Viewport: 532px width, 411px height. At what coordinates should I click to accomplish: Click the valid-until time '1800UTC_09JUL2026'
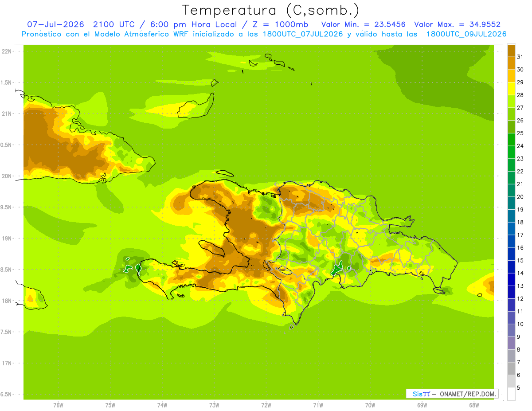pyautogui.click(x=466, y=34)
